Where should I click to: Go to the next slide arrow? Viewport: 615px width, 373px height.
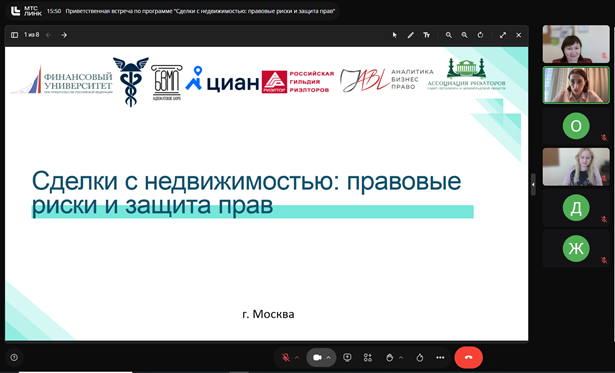click(64, 35)
